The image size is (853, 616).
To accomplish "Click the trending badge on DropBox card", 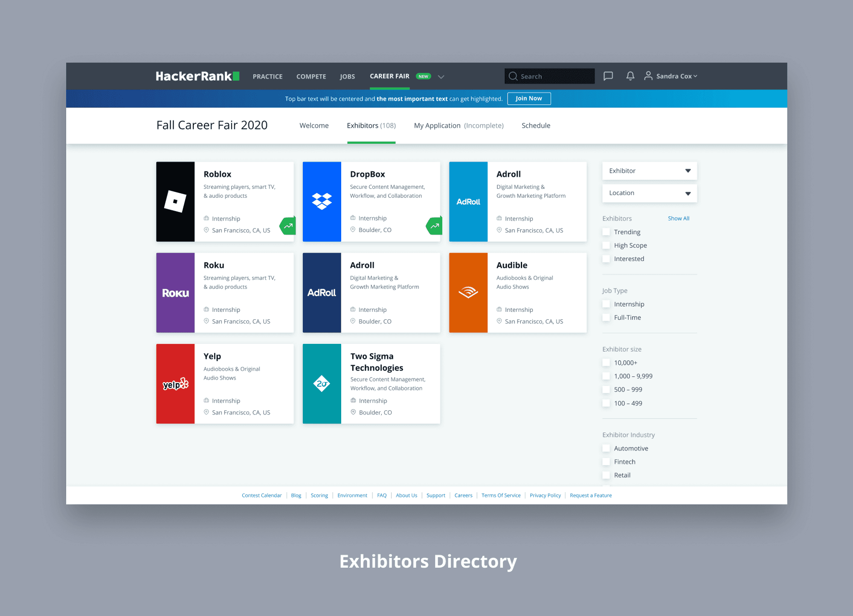I will click(434, 226).
